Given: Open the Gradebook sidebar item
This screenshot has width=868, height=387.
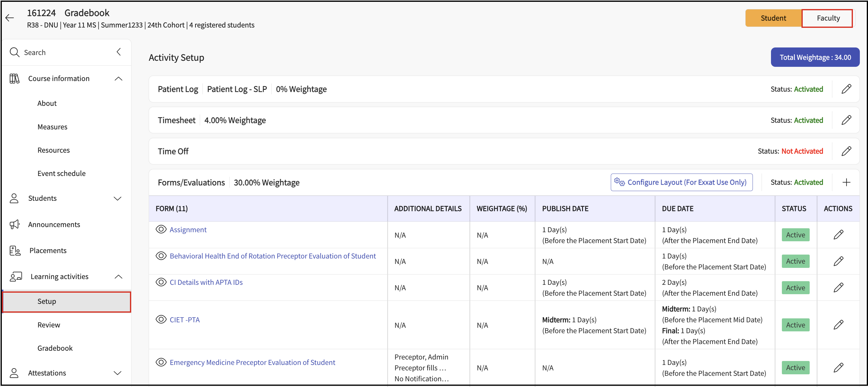Looking at the screenshot, I should point(55,348).
